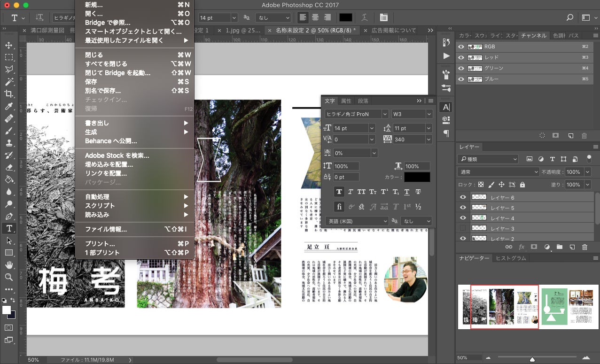
Task: Choose 別名で保存... from the File menu
Action: pyautogui.click(x=103, y=91)
